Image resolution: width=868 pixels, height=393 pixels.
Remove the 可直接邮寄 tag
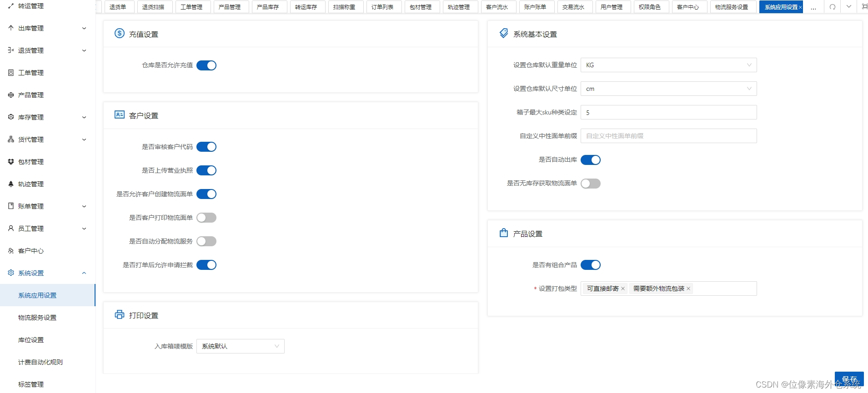click(623, 289)
